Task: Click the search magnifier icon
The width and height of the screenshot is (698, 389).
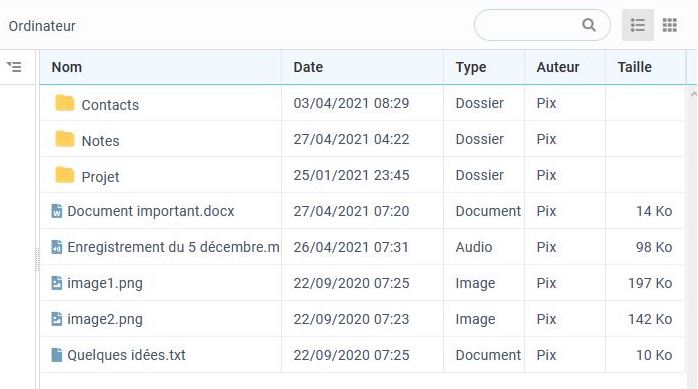Action: (x=588, y=25)
